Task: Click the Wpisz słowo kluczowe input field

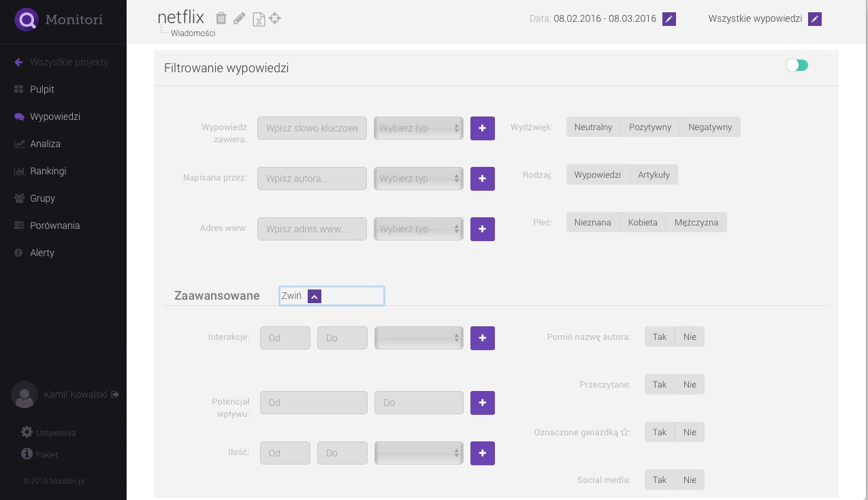Action: tap(312, 128)
